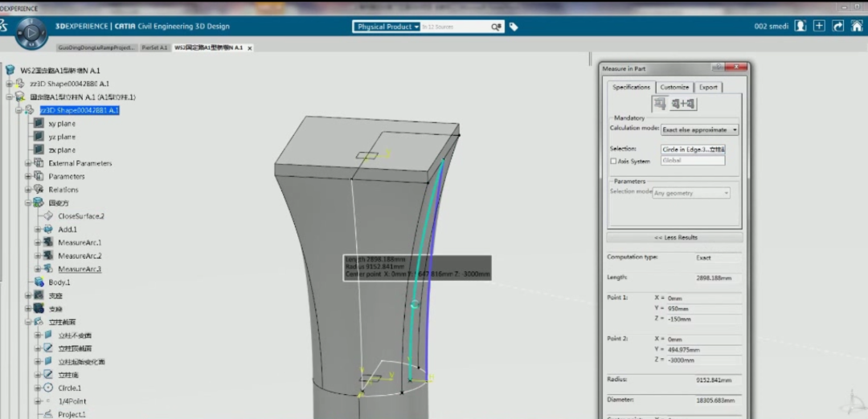Click the Body.1 icon in tree
This screenshot has width=868, height=419.
(x=39, y=282)
